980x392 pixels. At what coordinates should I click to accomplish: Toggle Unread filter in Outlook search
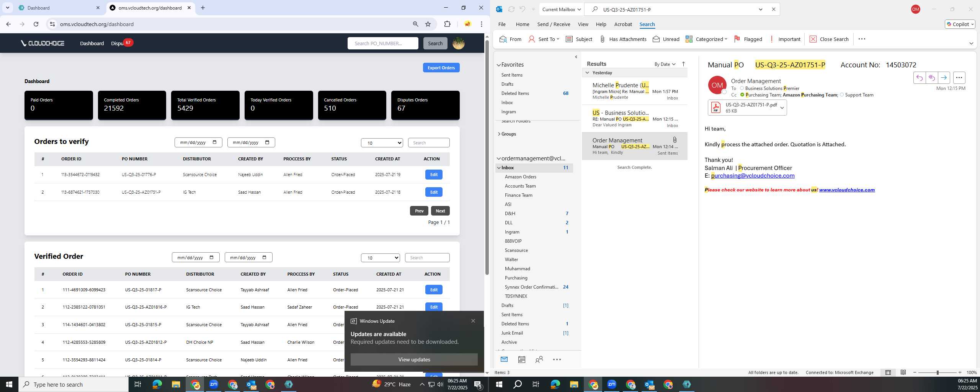pyautogui.click(x=666, y=39)
